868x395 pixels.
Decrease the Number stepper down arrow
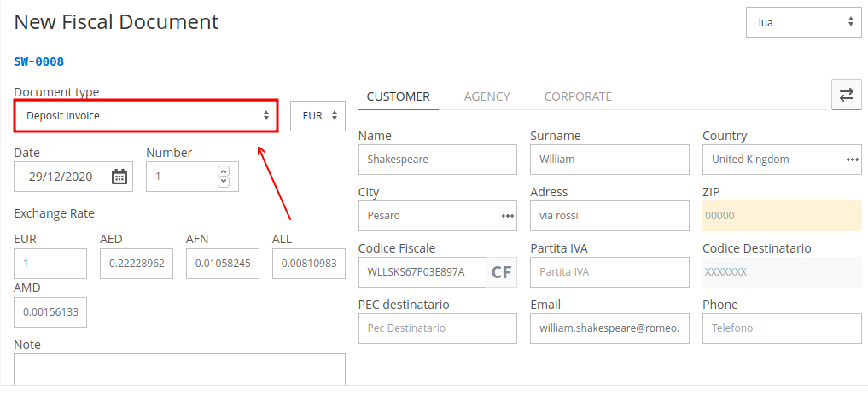pos(224,182)
